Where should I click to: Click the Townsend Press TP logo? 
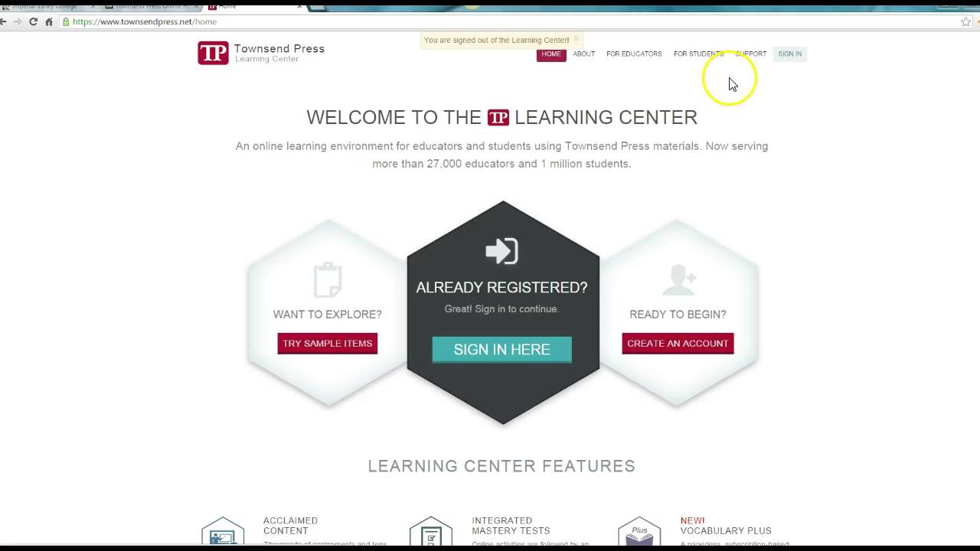(x=213, y=53)
